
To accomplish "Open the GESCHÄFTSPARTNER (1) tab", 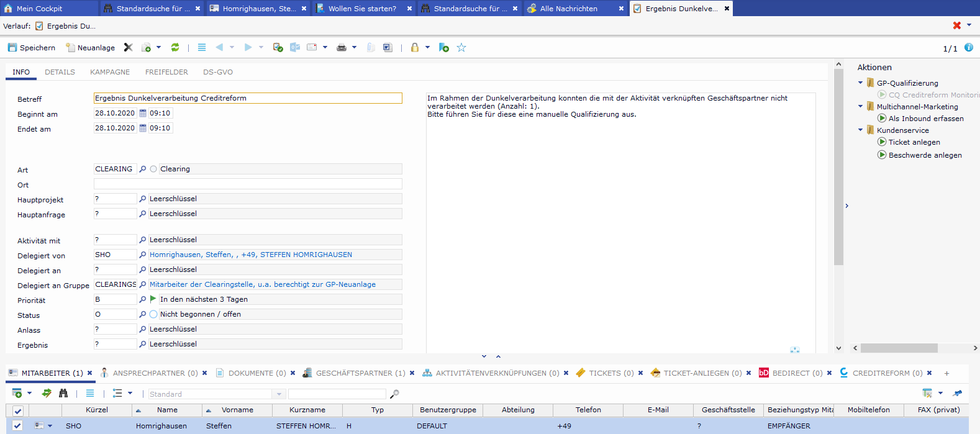I will click(x=360, y=373).
